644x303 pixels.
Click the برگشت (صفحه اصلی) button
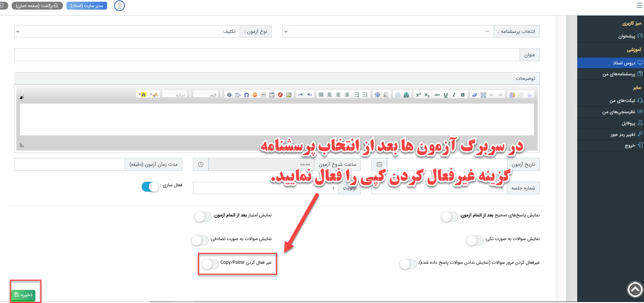(37, 6)
